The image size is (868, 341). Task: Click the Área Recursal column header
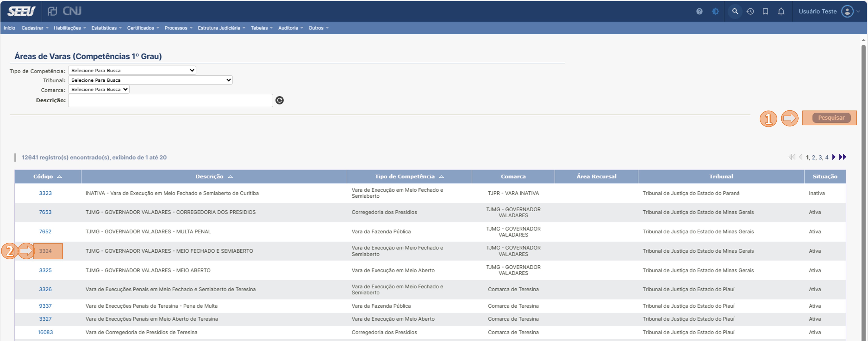tap(596, 176)
